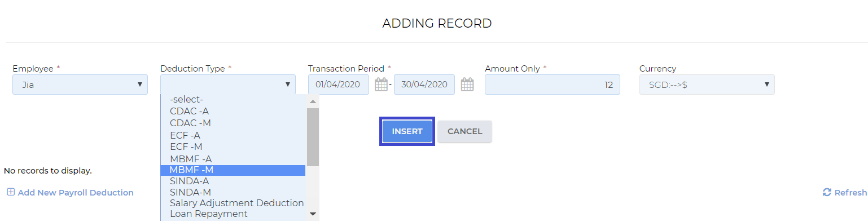Open the Currency dropdown SGD
Viewport: 868px width, 222px height.
coord(707,85)
